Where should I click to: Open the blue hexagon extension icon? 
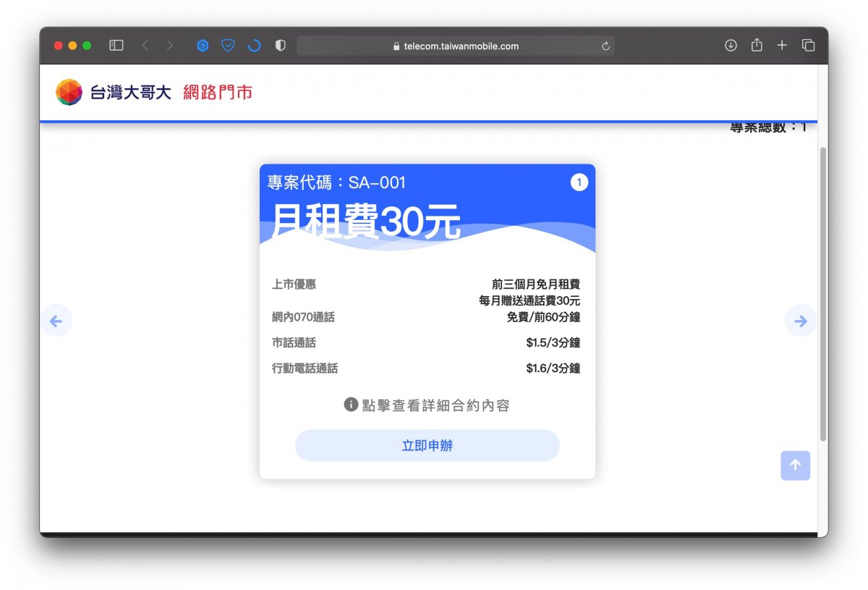point(203,46)
